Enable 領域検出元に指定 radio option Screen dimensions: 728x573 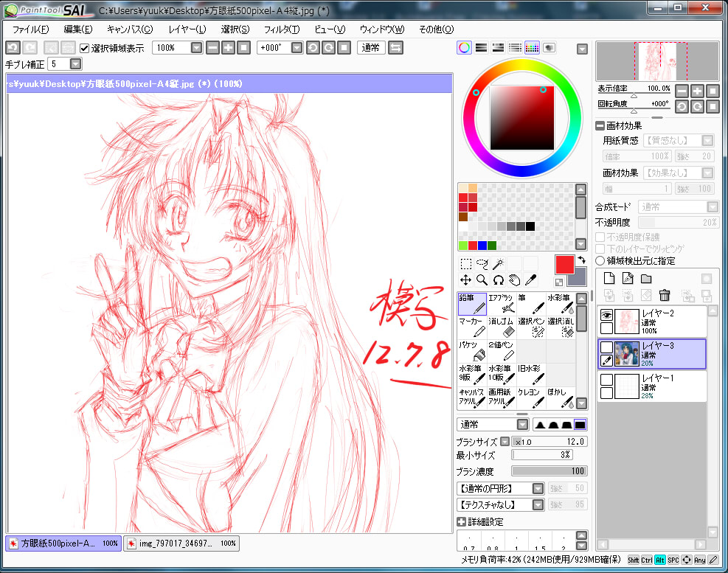600,261
